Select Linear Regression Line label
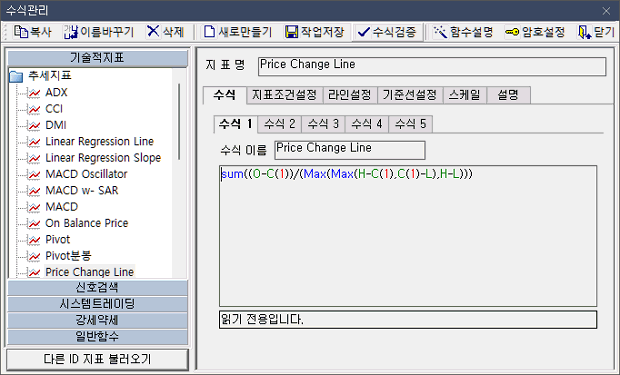 click(x=99, y=142)
